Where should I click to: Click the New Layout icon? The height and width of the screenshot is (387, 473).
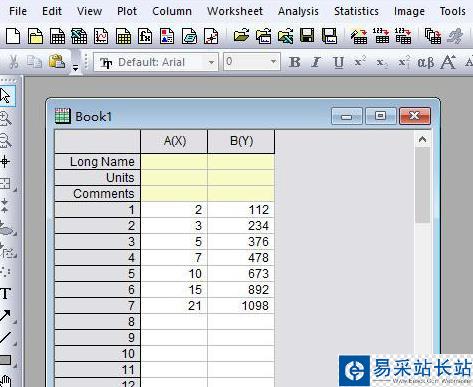(x=167, y=36)
